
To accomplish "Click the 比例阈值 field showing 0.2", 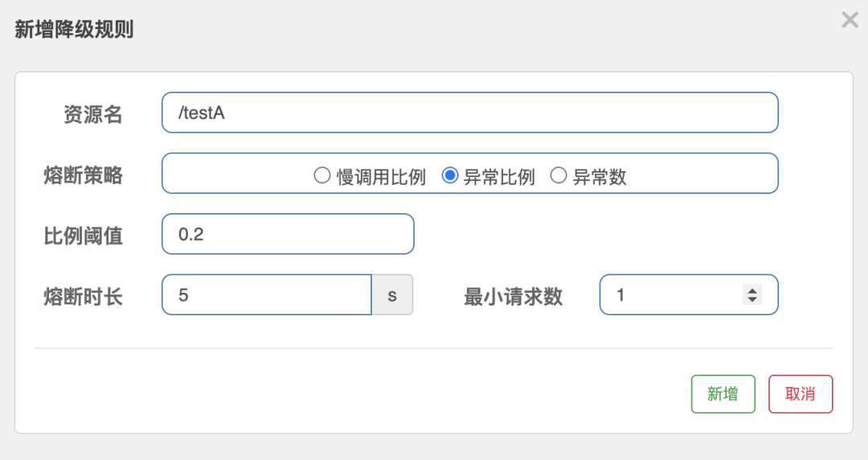I will click(x=288, y=234).
